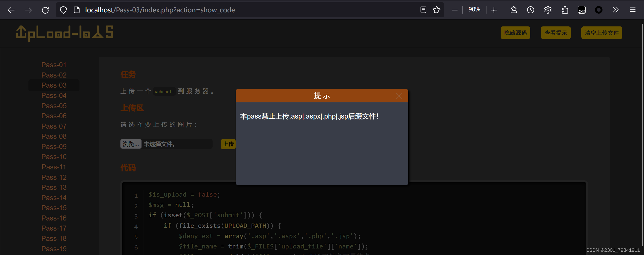Expand the overflow toolbar chevron

click(616, 10)
